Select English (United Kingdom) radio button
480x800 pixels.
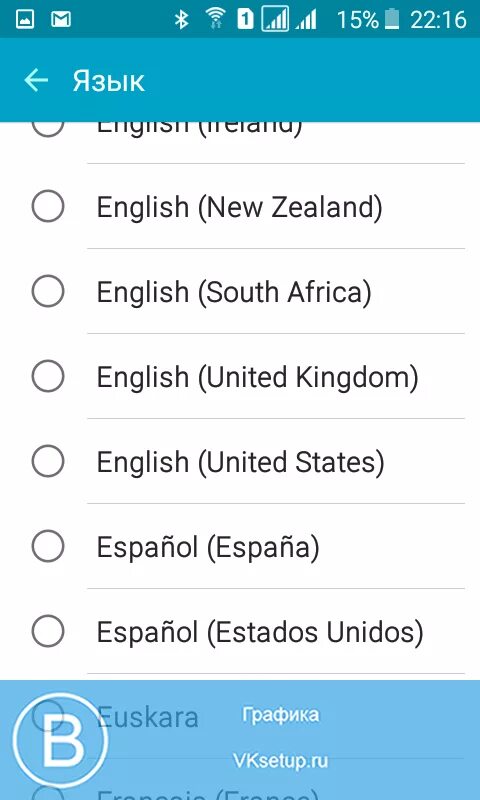coord(48,376)
